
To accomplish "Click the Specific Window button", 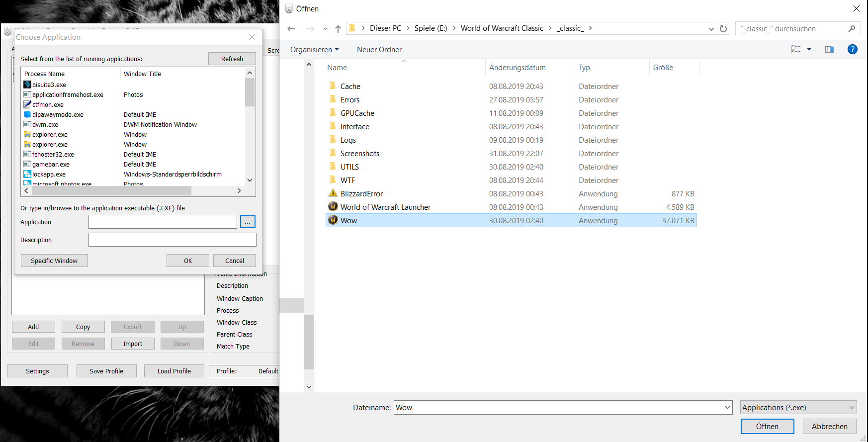I will click(x=54, y=261).
